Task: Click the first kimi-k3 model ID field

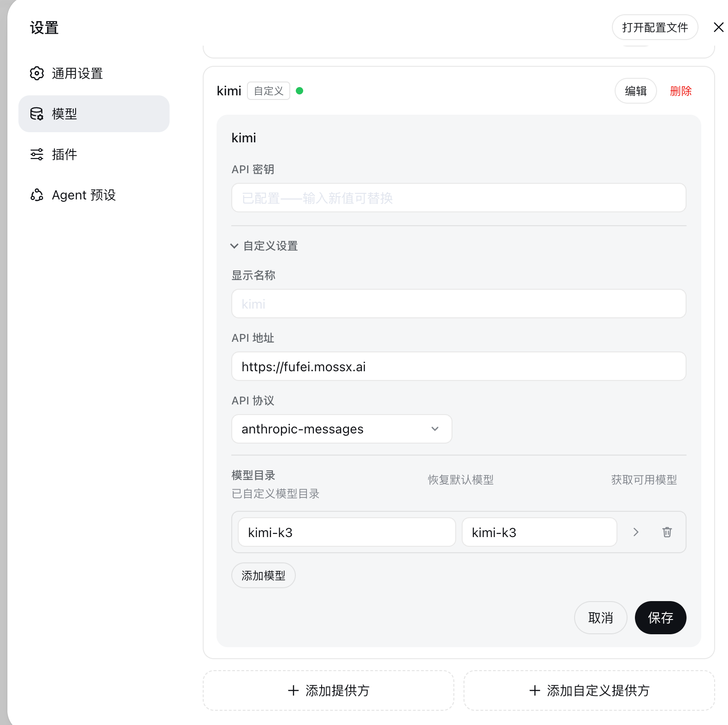Action: point(347,532)
